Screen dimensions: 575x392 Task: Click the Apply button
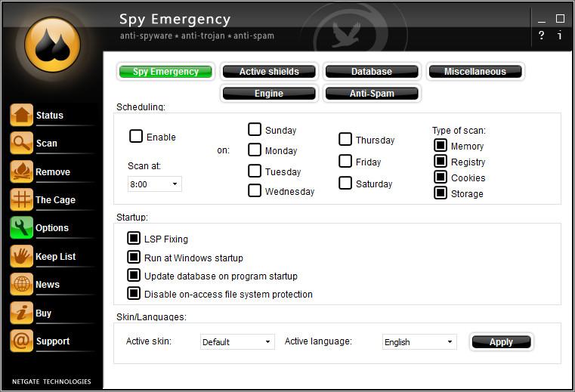[x=501, y=341]
